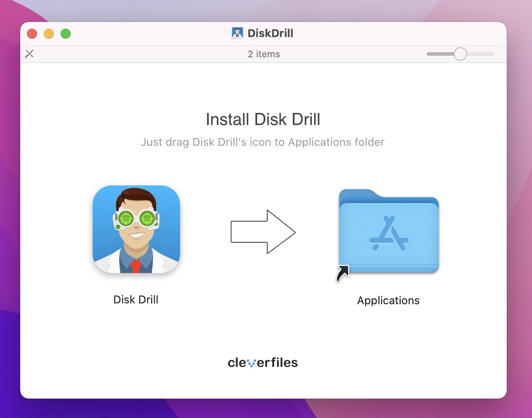Image resolution: width=532 pixels, height=418 pixels.
Task: Click the "Just drag Disk Drill's icon" instruction text
Action: pyautogui.click(x=263, y=142)
